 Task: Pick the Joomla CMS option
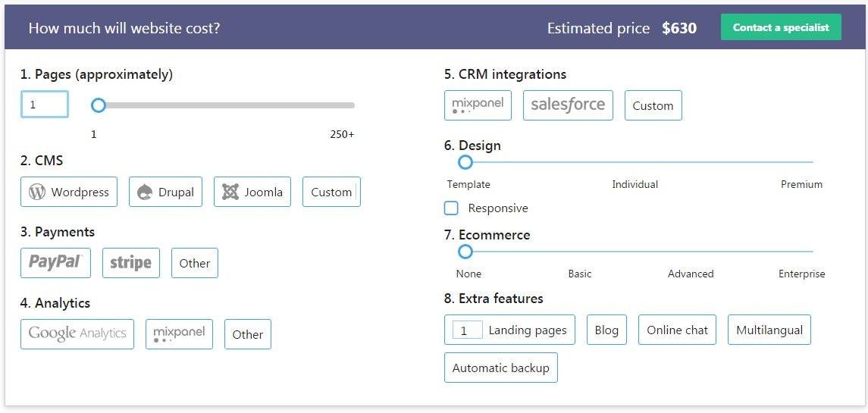pos(252,192)
